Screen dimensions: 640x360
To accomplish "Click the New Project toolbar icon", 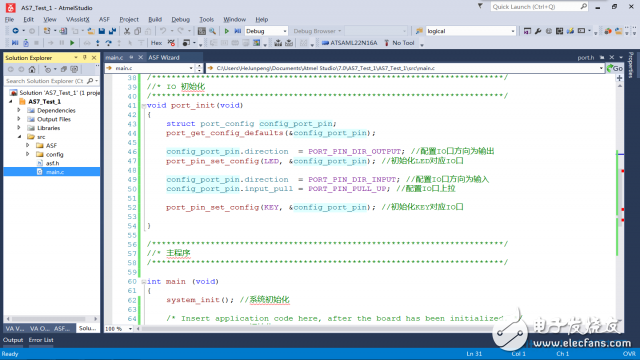I will point(47,31).
